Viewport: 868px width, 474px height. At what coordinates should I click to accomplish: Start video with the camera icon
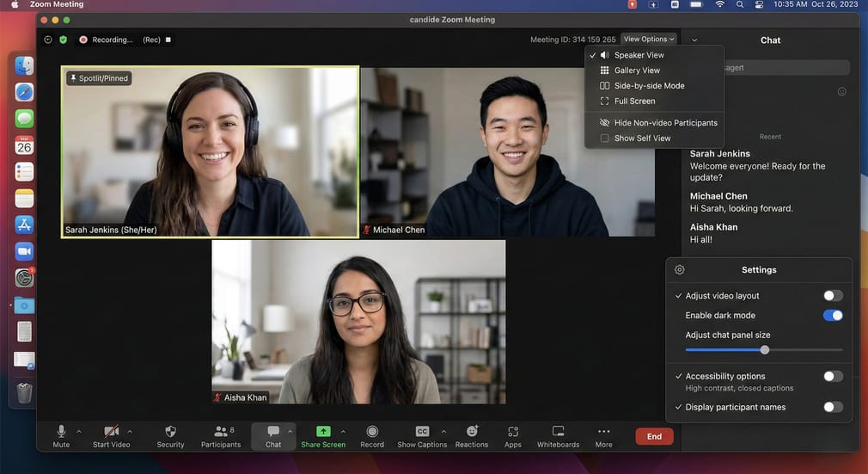(111, 431)
